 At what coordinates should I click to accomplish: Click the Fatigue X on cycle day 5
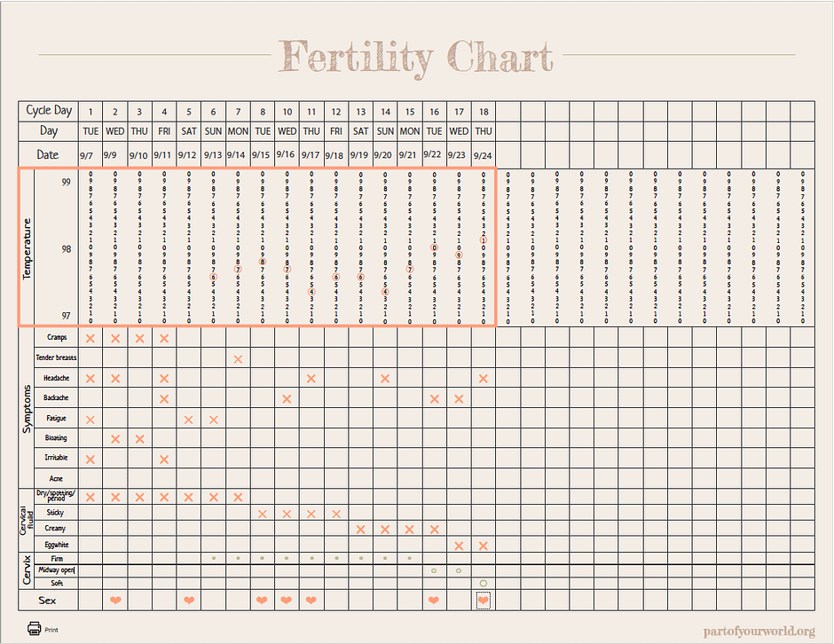tap(189, 419)
